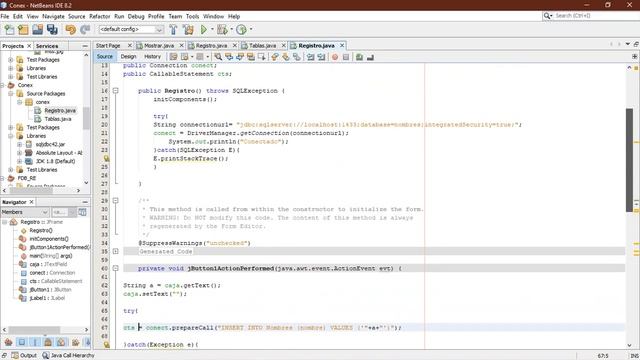This screenshot has height=360, width=640.
Task: Toggle Highlight Search in editor toolbar
Action: (x=251, y=57)
